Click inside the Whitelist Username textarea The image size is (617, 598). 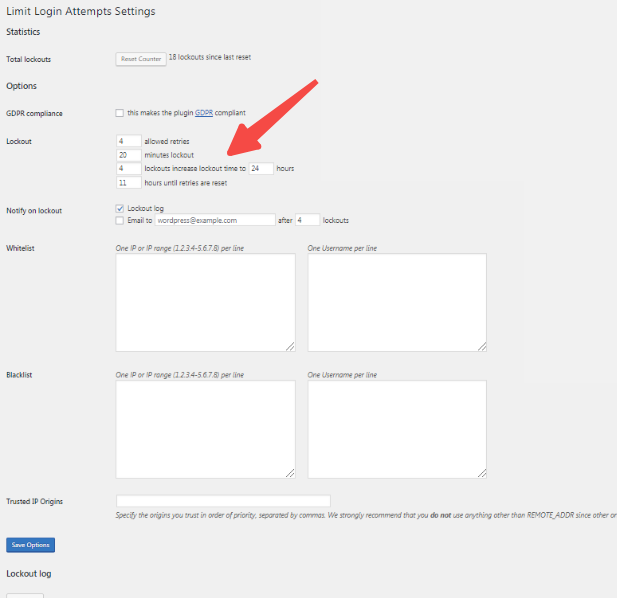click(396, 302)
